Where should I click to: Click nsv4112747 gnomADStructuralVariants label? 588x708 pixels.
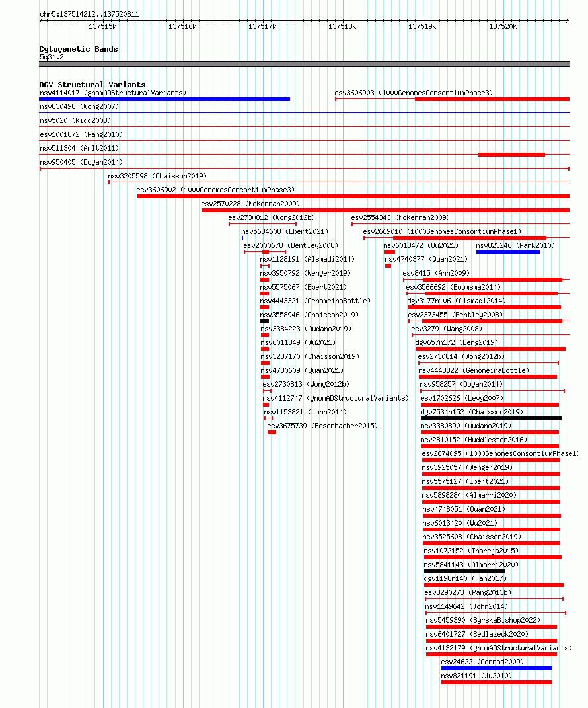click(336, 398)
